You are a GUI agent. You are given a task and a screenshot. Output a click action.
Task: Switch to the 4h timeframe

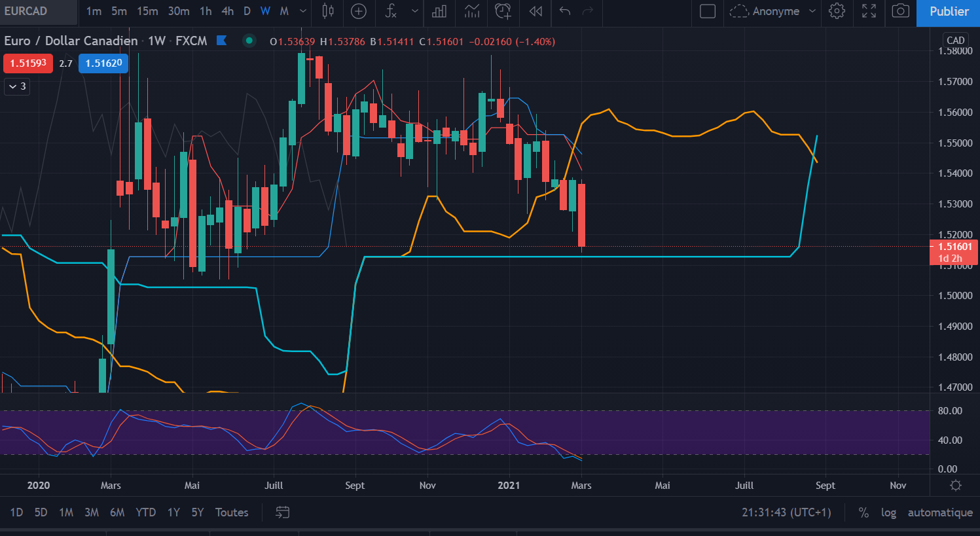pyautogui.click(x=227, y=11)
